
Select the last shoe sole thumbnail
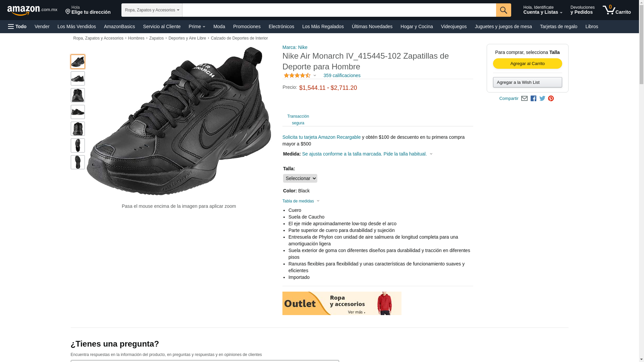78,162
